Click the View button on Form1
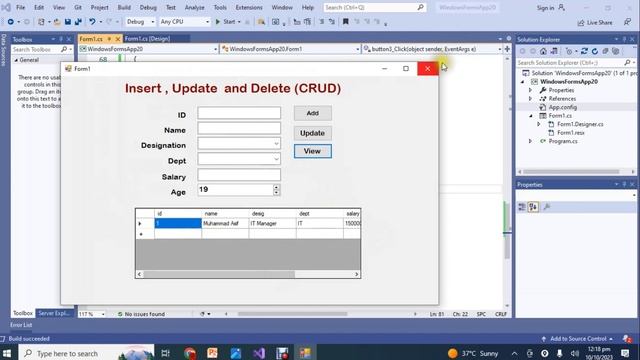Viewport: 640px width, 360px height. pyautogui.click(x=313, y=151)
